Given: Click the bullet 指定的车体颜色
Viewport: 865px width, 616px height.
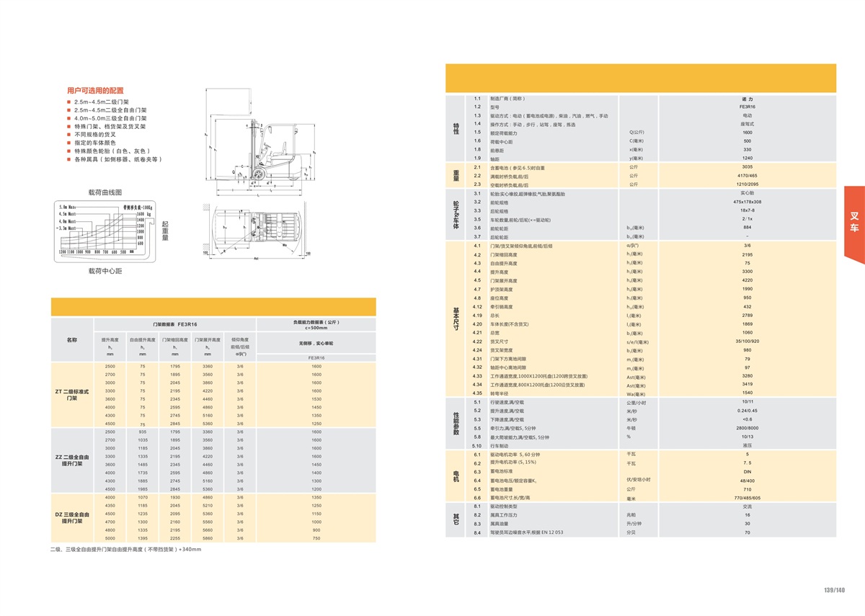Looking at the screenshot, I should pos(95,143).
